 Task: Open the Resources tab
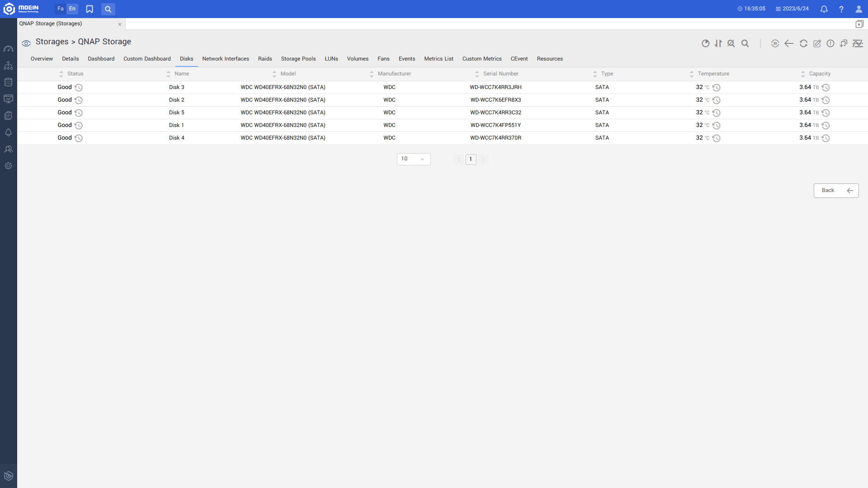[x=550, y=59]
